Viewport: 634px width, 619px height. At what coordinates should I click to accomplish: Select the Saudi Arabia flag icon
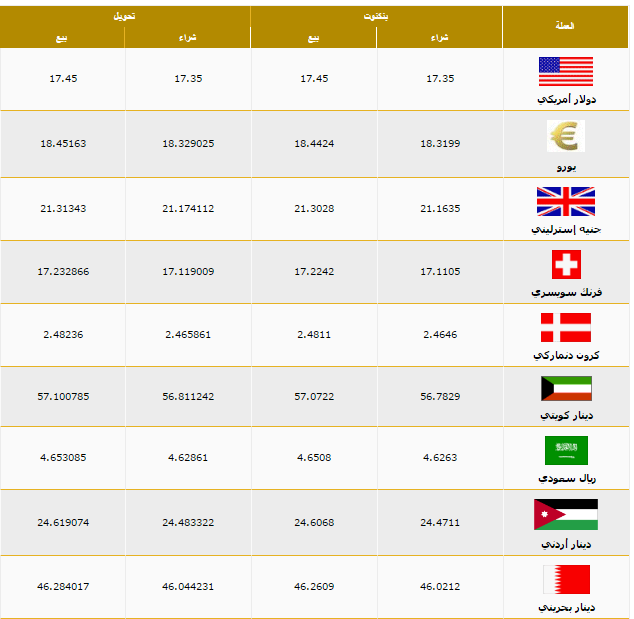[566, 450]
